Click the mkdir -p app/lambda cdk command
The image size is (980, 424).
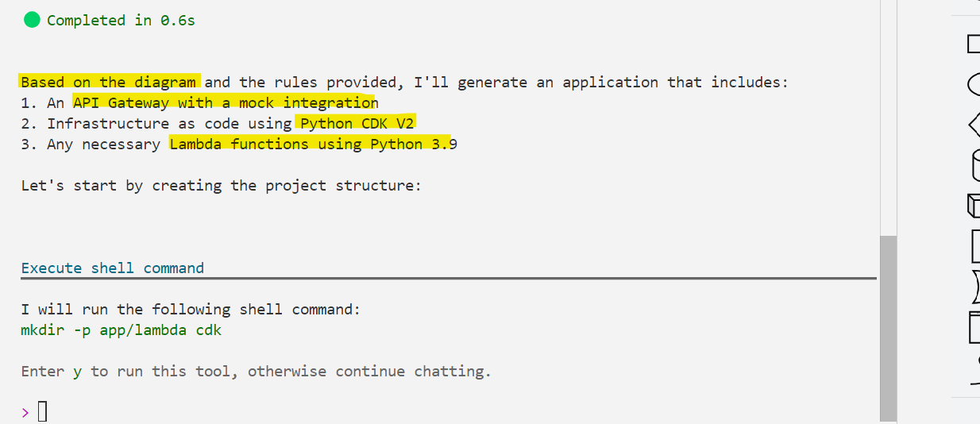pyautogui.click(x=121, y=330)
